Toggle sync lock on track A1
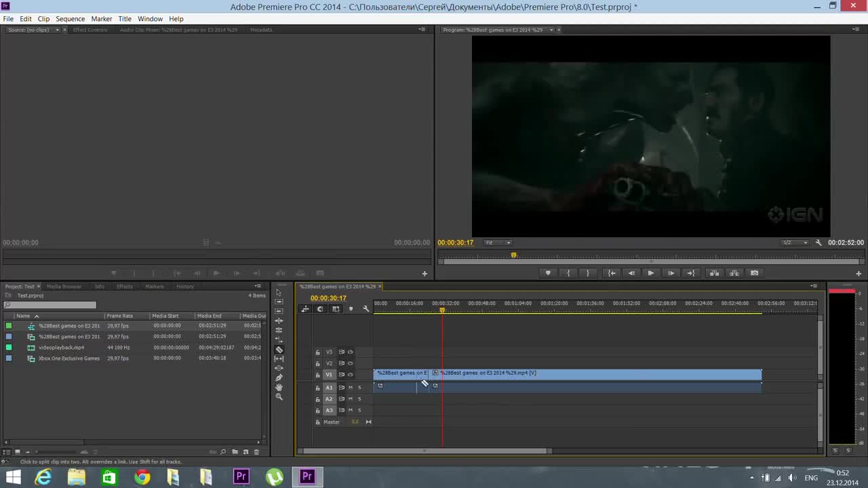 click(x=342, y=388)
